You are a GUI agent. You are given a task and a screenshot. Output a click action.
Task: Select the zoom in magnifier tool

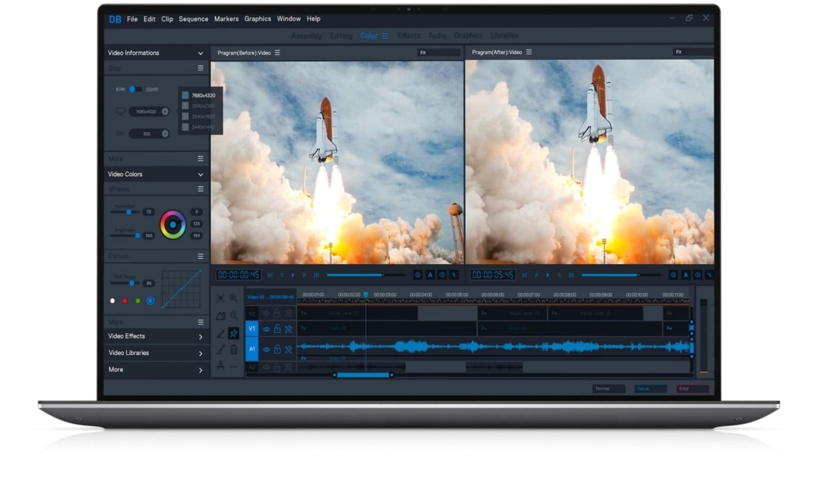pyautogui.click(x=233, y=298)
